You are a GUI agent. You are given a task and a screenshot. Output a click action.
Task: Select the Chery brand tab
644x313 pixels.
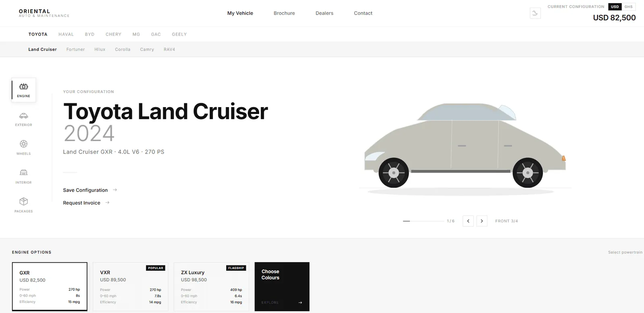114,34
